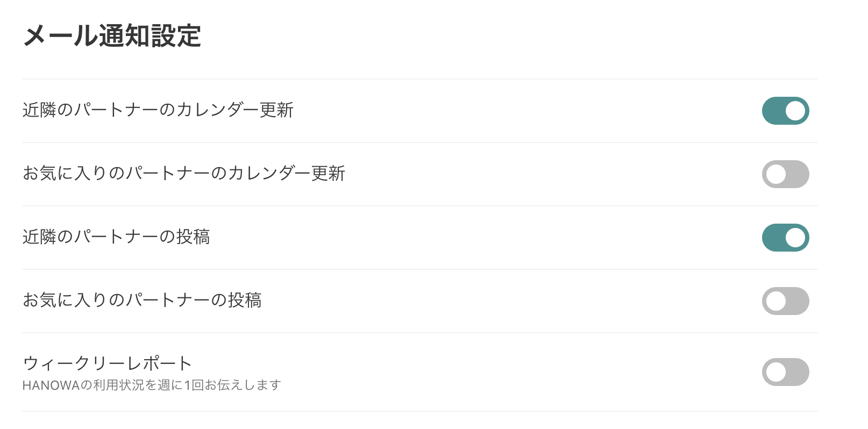Click the メール通知設定 page heading
This screenshot has width=868, height=429.
pyautogui.click(x=112, y=37)
